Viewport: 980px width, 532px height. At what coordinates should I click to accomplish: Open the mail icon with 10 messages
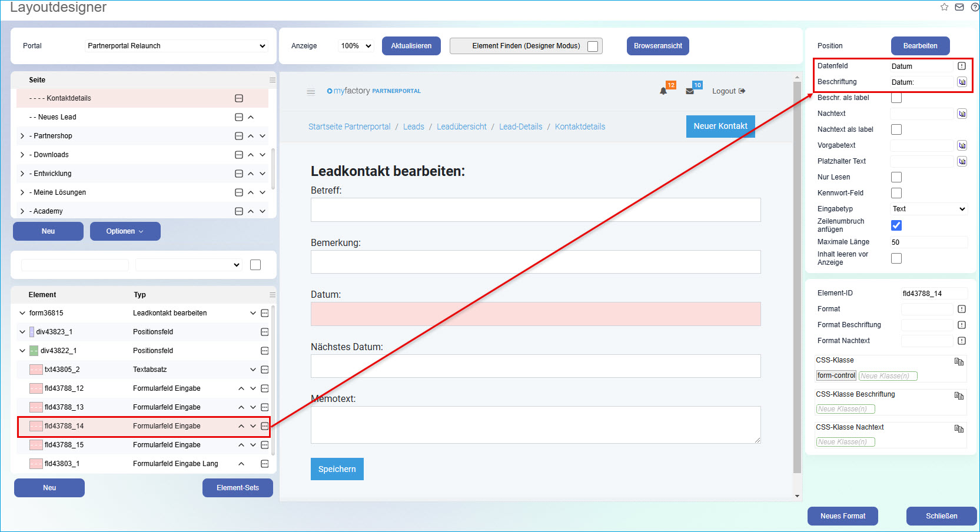click(x=690, y=91)
